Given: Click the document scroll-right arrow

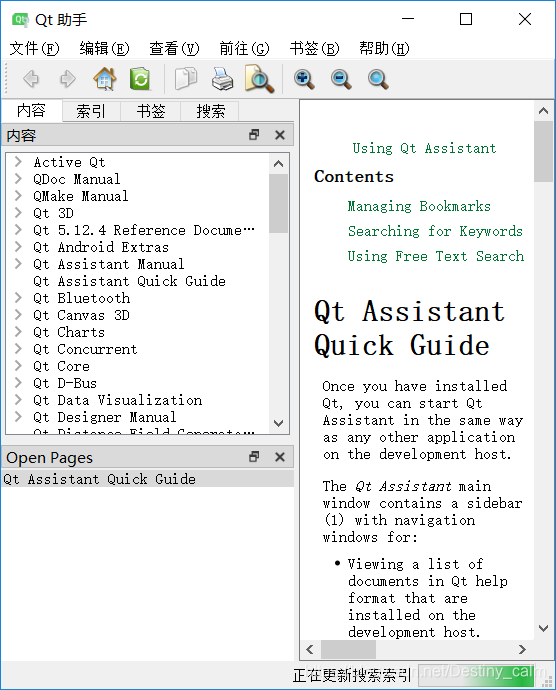Looking at the screenshot, I should (522, 650).
